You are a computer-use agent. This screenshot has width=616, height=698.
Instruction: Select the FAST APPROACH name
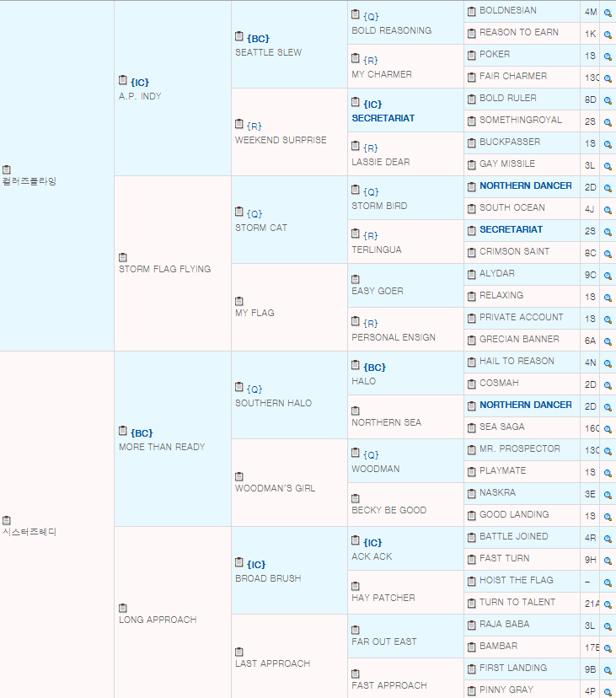click(x=389, y=685)
